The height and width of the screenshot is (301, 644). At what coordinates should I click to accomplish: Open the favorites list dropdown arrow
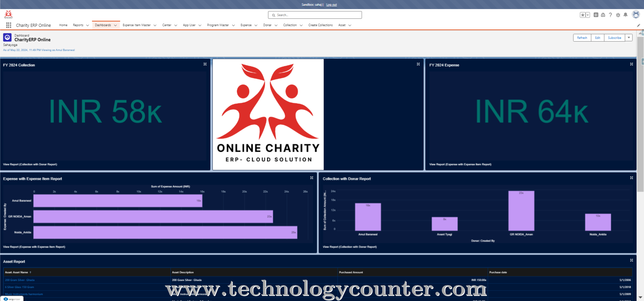click(x=588, y=15)
